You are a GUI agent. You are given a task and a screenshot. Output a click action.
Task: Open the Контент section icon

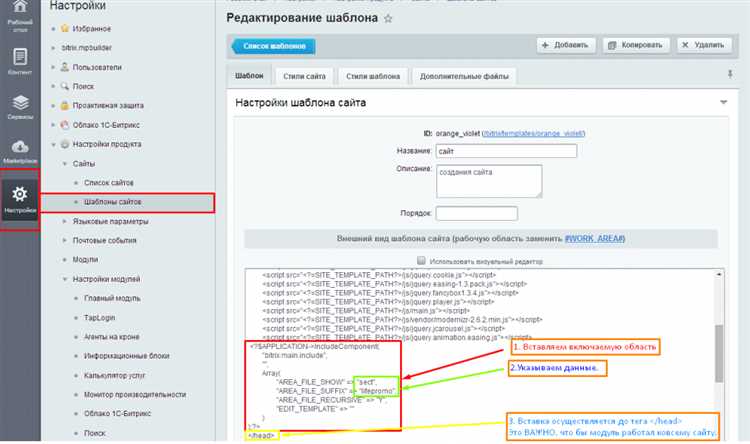[20, 56]
